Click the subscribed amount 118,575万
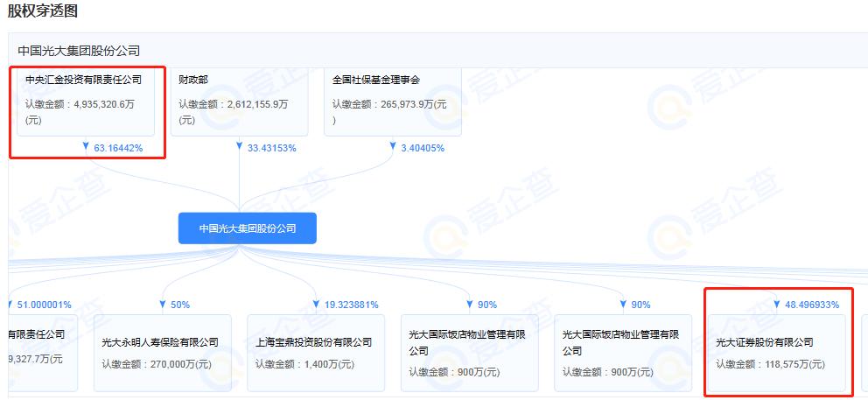 coord(770,364)
